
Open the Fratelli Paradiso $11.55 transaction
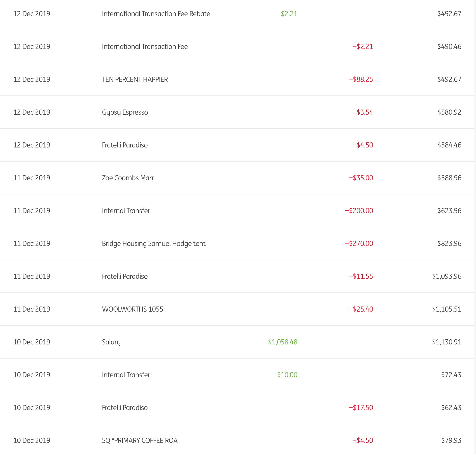(125, 276)
